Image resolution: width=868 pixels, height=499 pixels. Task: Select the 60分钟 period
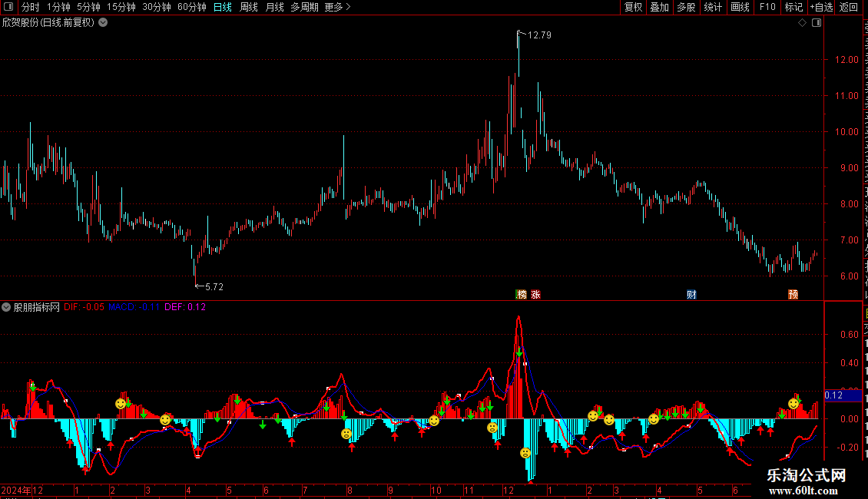(192, 7)
